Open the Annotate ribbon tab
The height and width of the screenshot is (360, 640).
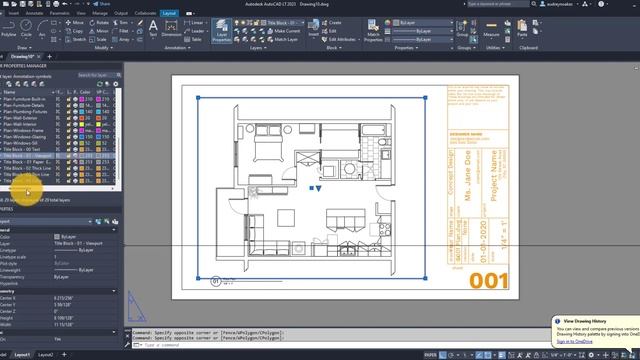pyautogui.click(x=35, y=13)
